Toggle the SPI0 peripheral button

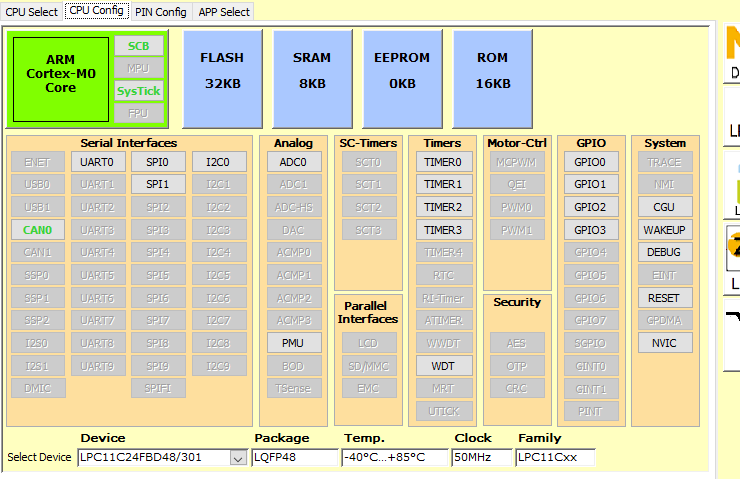[x=158, y=162]
